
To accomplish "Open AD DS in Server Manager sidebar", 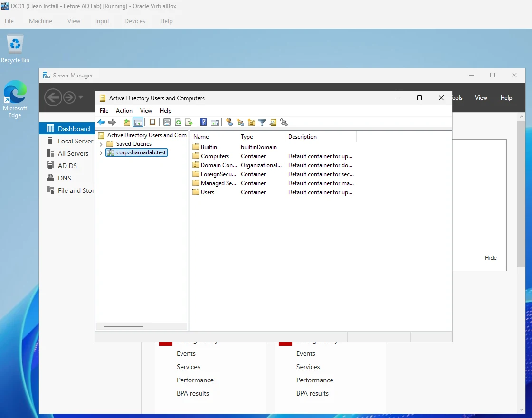I will [67, 166].
